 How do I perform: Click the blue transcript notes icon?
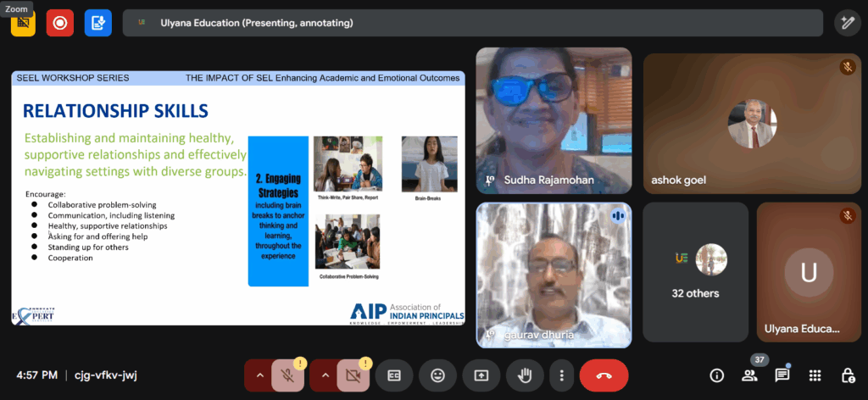pos(97,23)
